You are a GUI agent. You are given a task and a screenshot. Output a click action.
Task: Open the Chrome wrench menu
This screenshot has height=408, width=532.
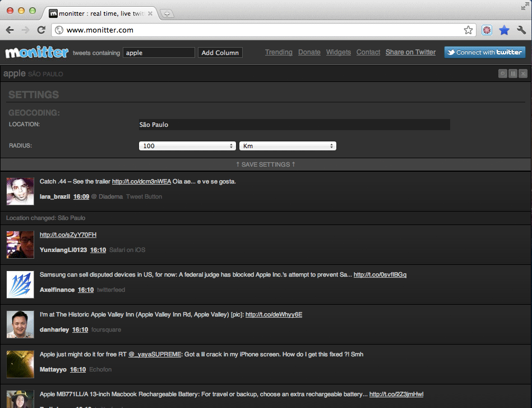point(521,30)
